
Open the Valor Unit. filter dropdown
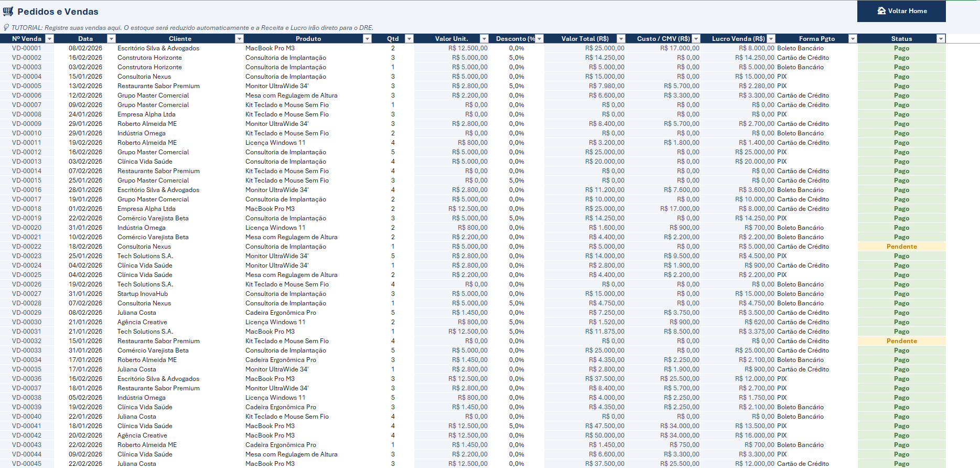[484, 39]
